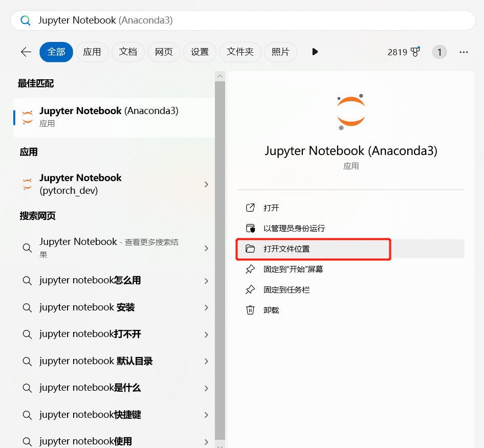Click the 打开 launch arrow icon
This screenshot has width=484, height=448.
coord(250,208)
